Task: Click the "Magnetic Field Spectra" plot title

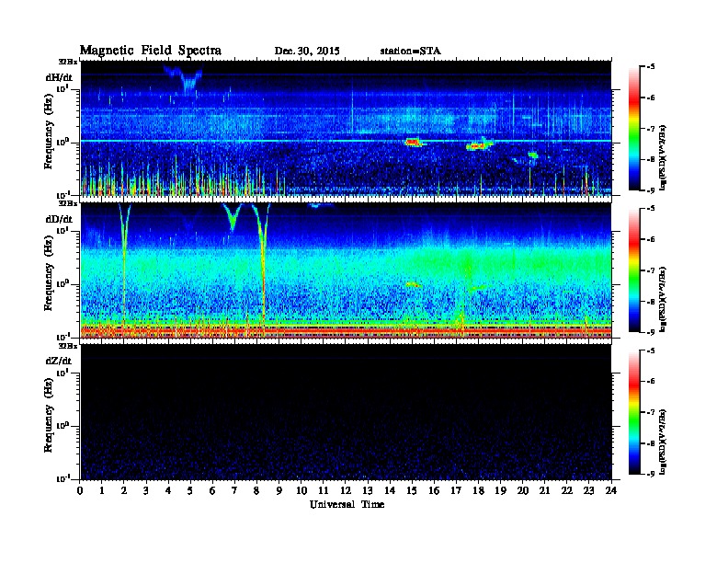Action: coord(151,51)
